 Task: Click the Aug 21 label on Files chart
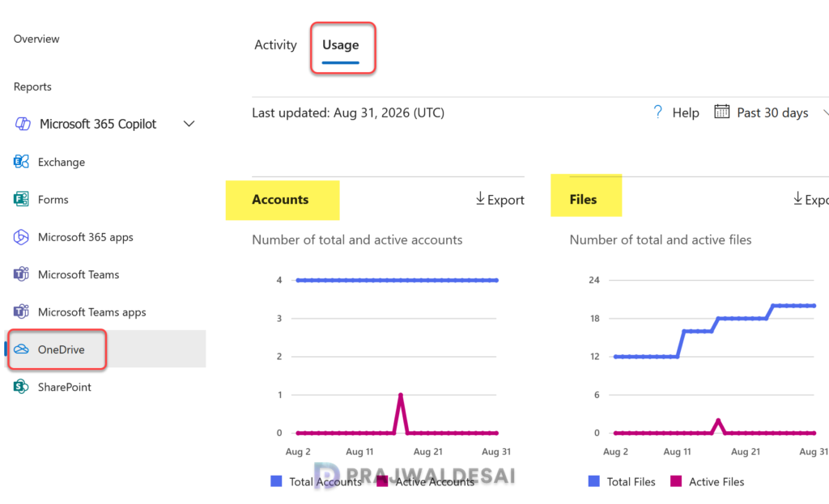(746, 451)
